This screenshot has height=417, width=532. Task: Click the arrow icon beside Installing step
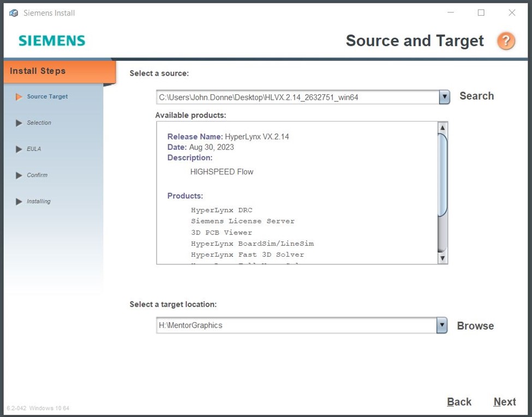click(19, 201)
